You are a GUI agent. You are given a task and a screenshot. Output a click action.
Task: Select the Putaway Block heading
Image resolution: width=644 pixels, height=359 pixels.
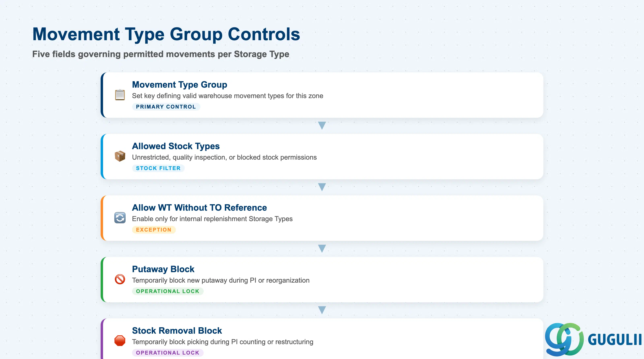pos(163,269)
